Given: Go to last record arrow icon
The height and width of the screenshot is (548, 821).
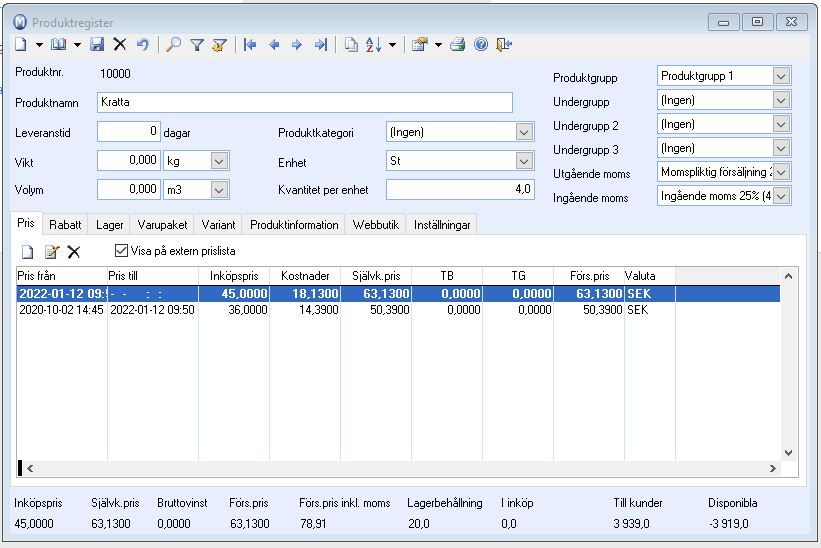Looking at the screenshot, I should tap(320, 45).
